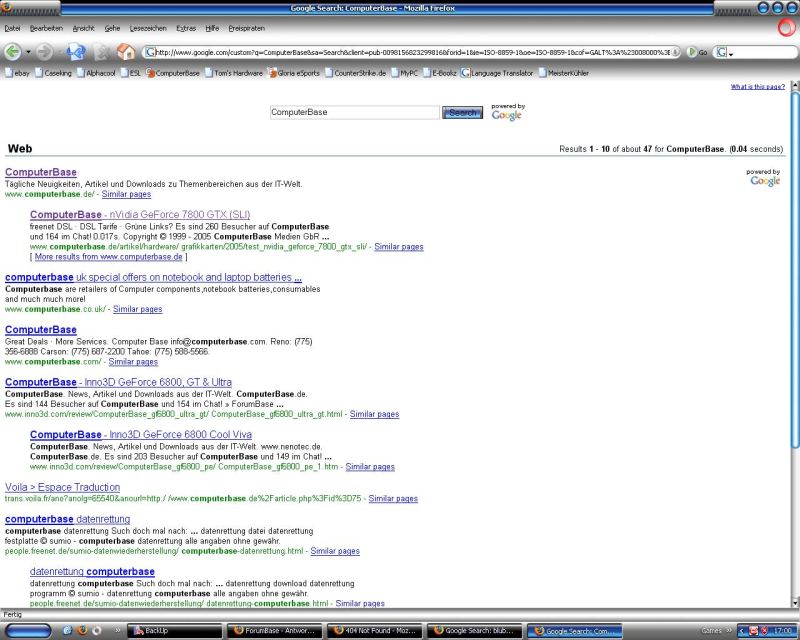Open the ComputerBase result for computerbase.com

41,330
